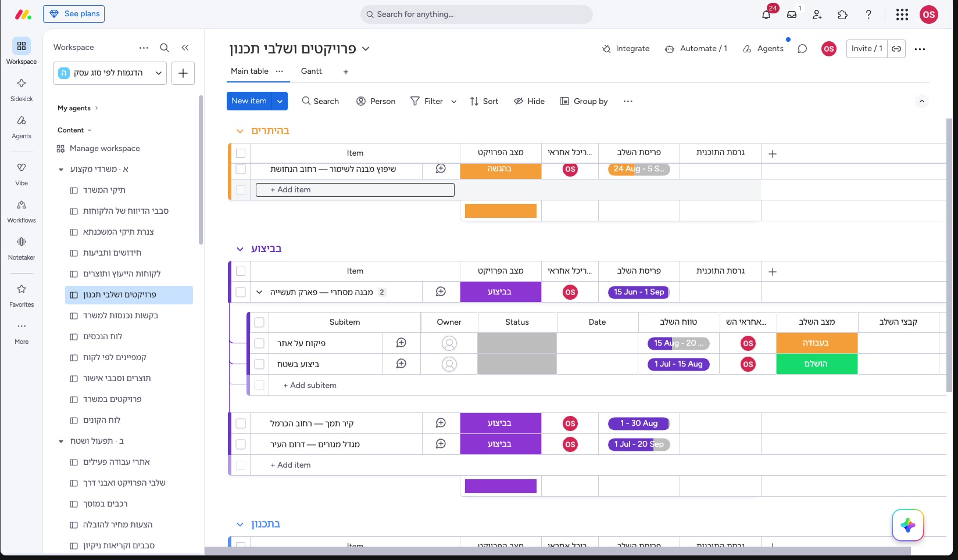The height and width of the screenshot is (560, 958).
Task: Open the Group by menu
Action: click(584, 101)
